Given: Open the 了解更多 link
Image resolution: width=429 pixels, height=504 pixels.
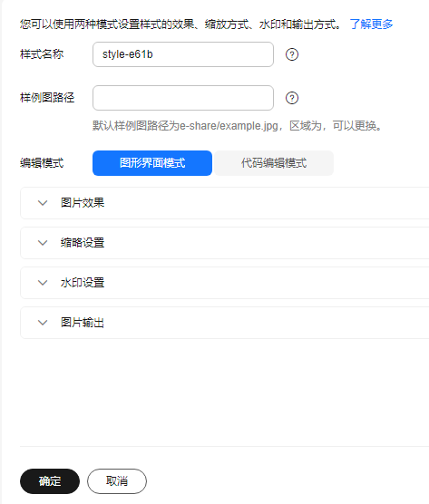Looking at the screenshot, I should [x=371, y=24].
